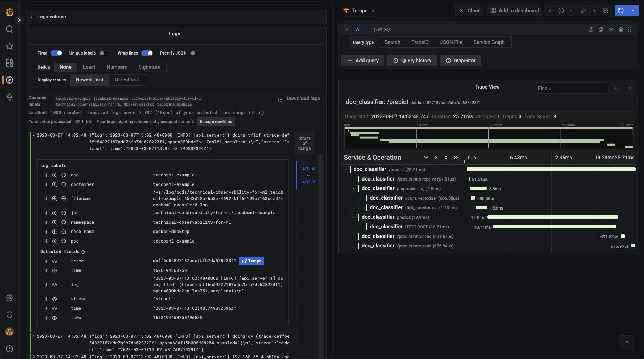Open Help question mark in sidebar

click(x=10, y=349)
